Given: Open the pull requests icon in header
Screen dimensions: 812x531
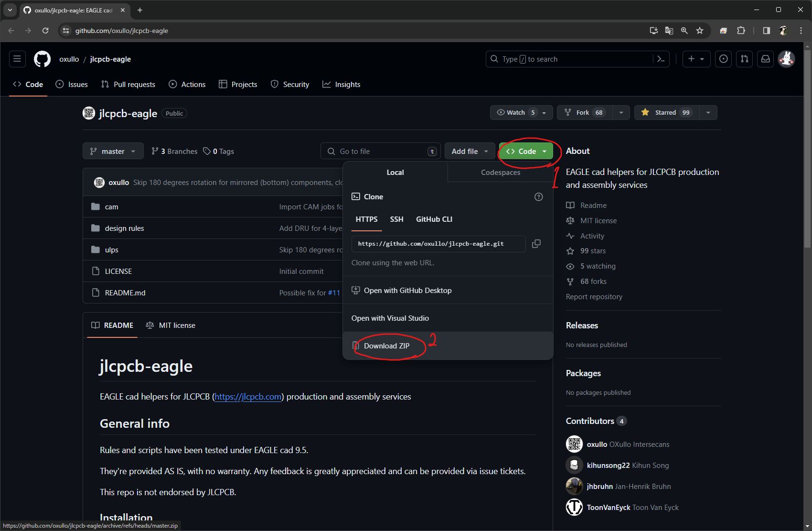Looking at the screenshot, I should (x=744, y=59).
